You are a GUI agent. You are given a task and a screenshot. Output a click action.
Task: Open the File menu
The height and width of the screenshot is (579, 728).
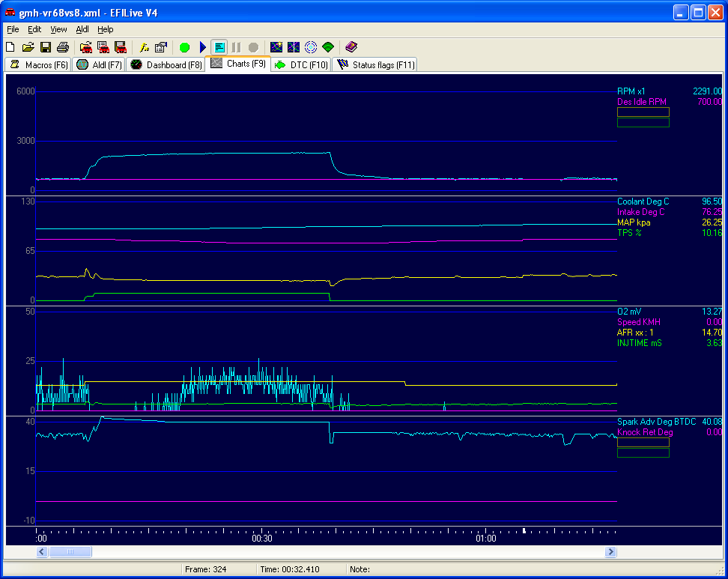[x=13, y=29]
